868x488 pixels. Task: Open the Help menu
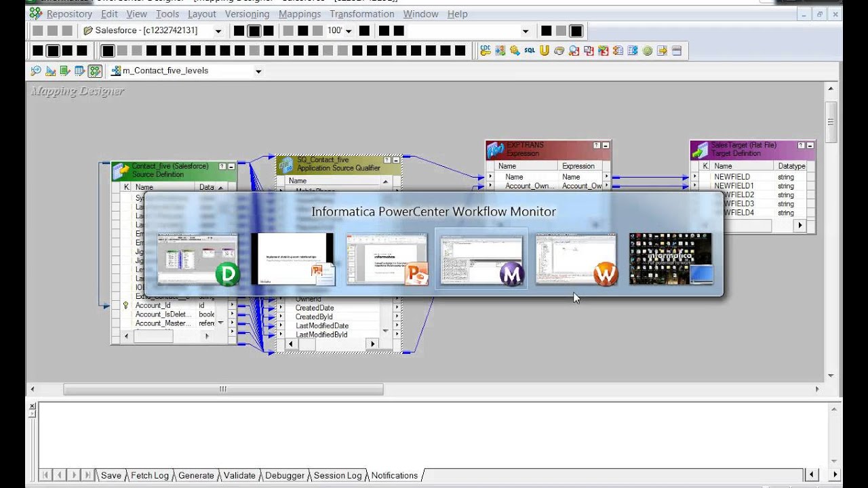[x=458, y=14]
